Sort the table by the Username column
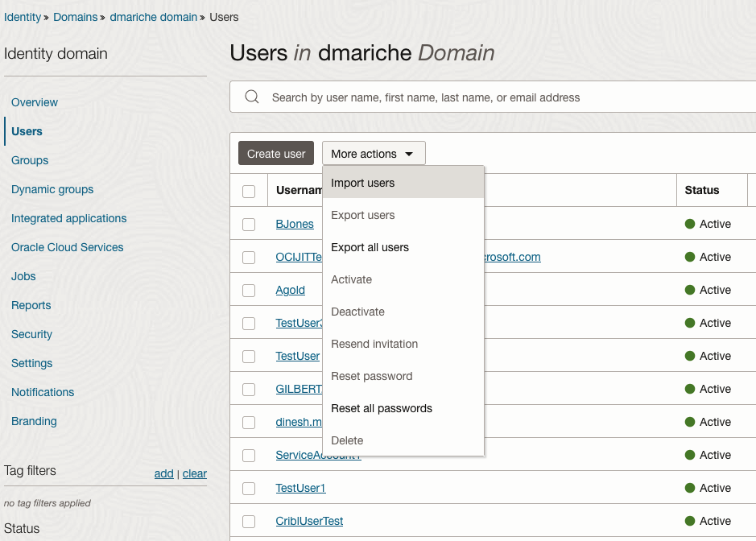 pos(304,190)
